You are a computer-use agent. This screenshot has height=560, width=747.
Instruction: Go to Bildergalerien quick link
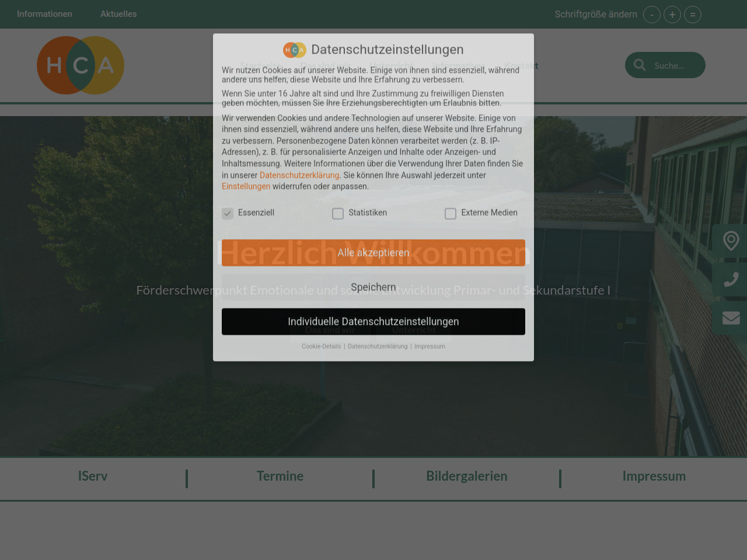coord(466,476)
